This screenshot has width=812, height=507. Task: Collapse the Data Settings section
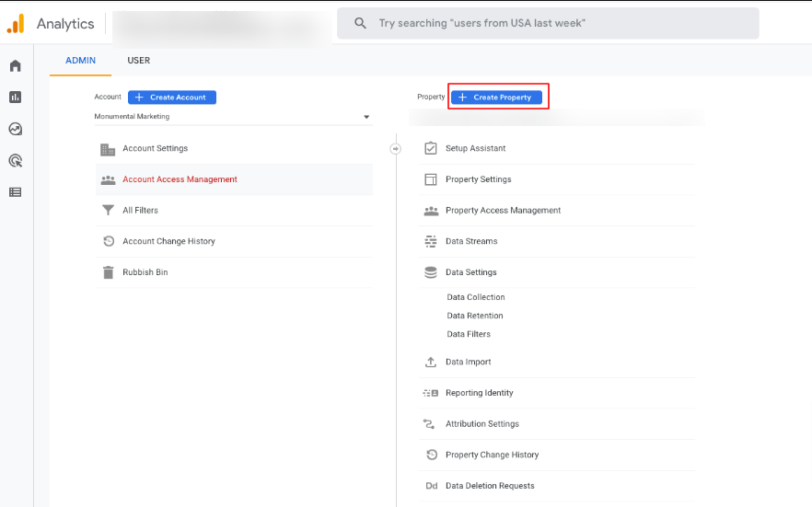(x=470, y=272)
